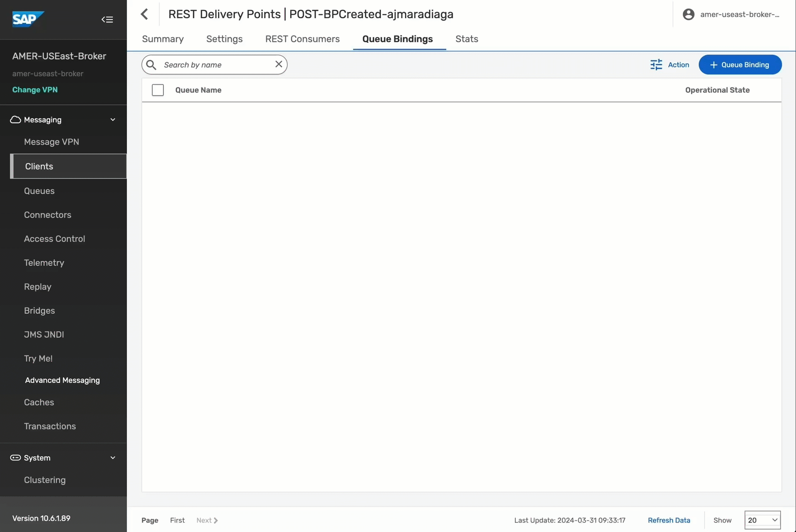This screenshot has height=532, width=796.
Task: Toggle the Queue Name checkbox
Action: 158,89
